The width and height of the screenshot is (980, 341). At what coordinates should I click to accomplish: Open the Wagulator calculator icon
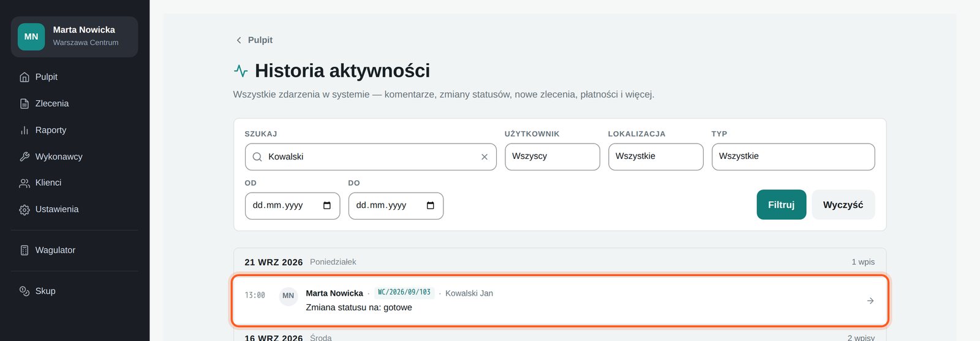[x=24, y=250]
